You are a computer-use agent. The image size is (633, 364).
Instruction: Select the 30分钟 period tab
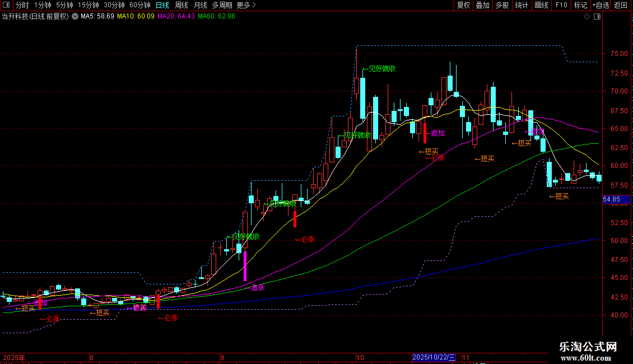[x=114, y=5]
